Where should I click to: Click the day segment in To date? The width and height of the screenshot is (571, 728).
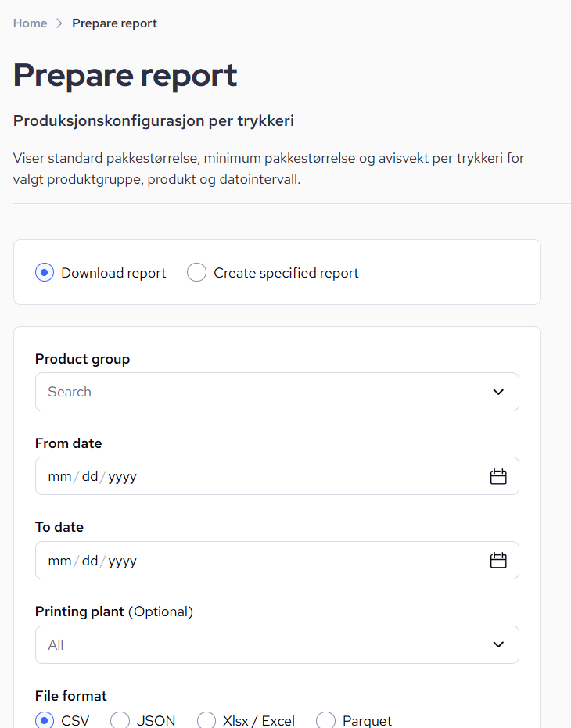coord(90,561)
